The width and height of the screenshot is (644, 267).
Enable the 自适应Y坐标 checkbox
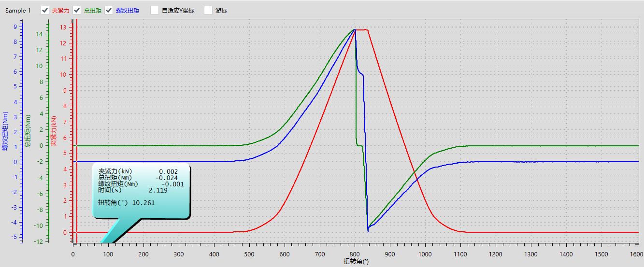click(x=155, y=10)
